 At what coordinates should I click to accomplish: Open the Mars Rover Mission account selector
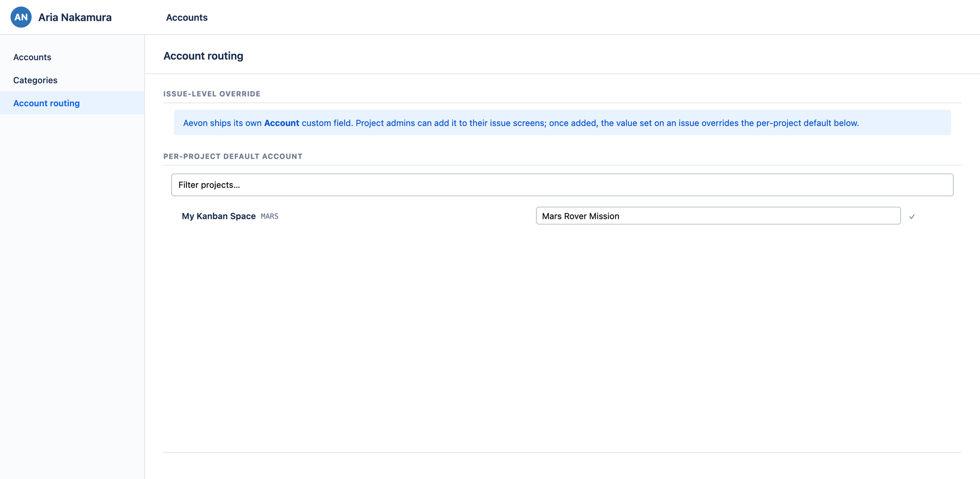point(718,216)
